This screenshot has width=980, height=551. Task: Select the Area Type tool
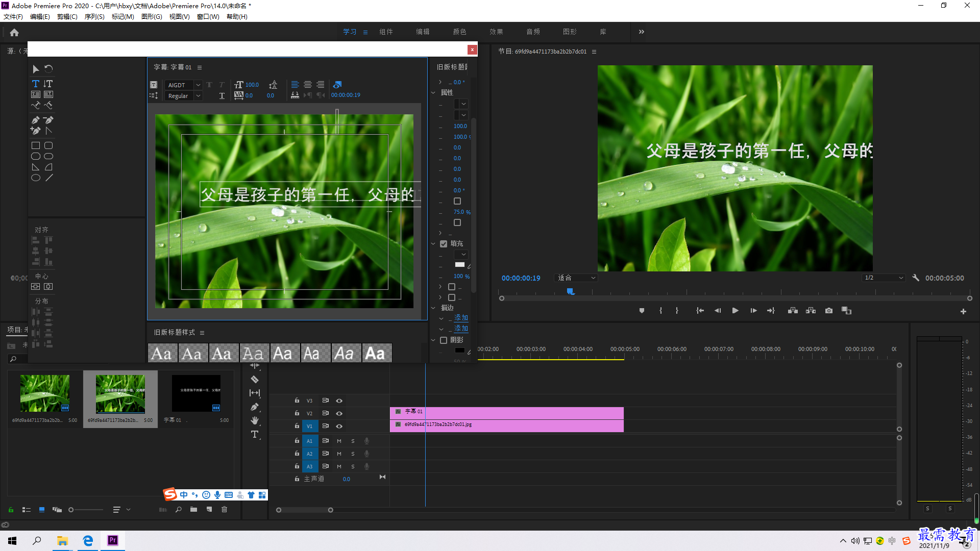point(36,94)
